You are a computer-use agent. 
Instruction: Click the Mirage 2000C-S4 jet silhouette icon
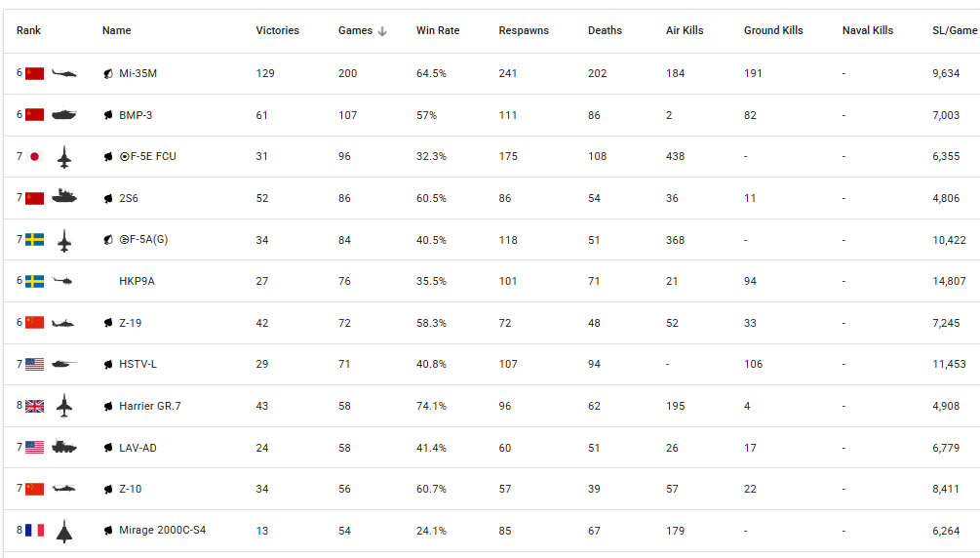point(64,531)
